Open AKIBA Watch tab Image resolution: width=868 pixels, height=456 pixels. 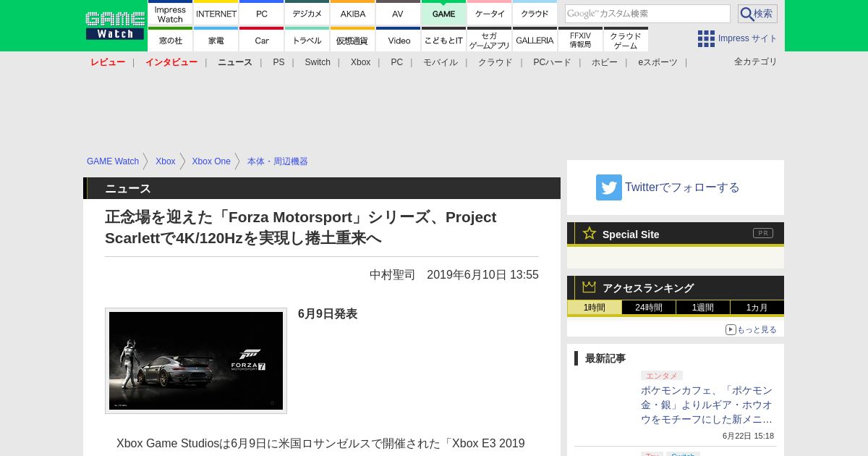tap(353, 12)
